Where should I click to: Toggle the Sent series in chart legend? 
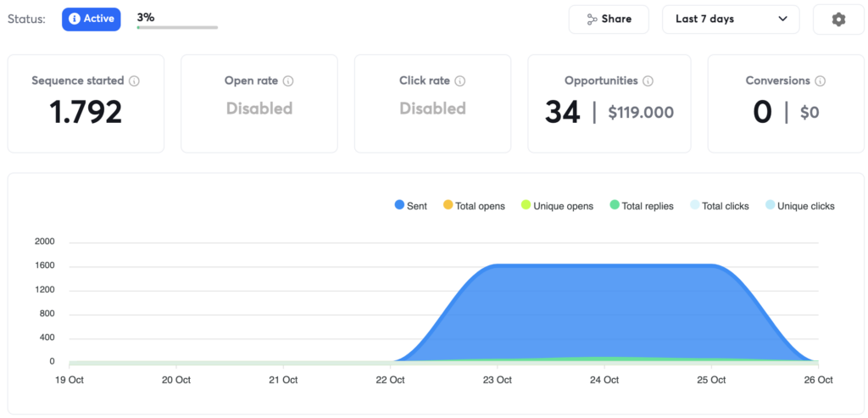pos(411,206)
